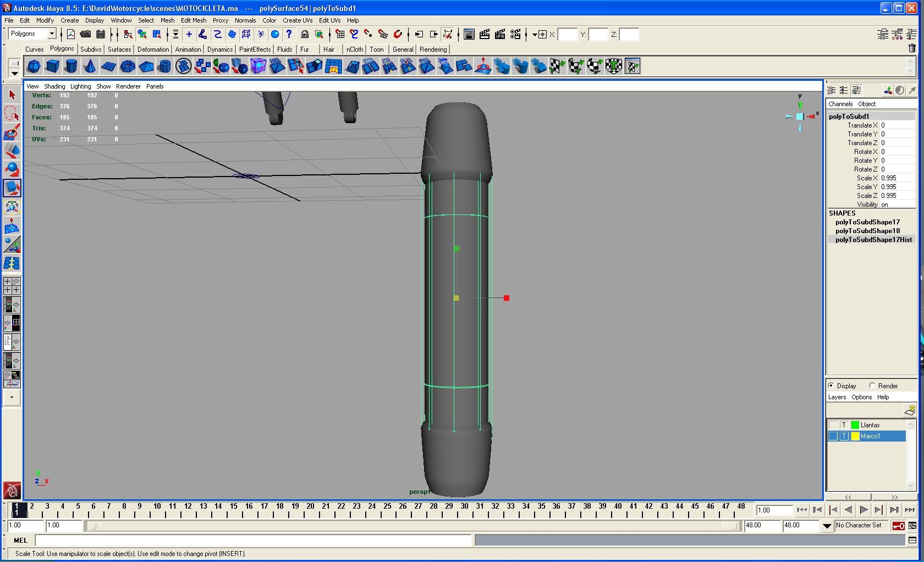Open the input field mode dropdown arrow
The width and height of the screenshot is (924, 562).
click(x=535, y=34)
